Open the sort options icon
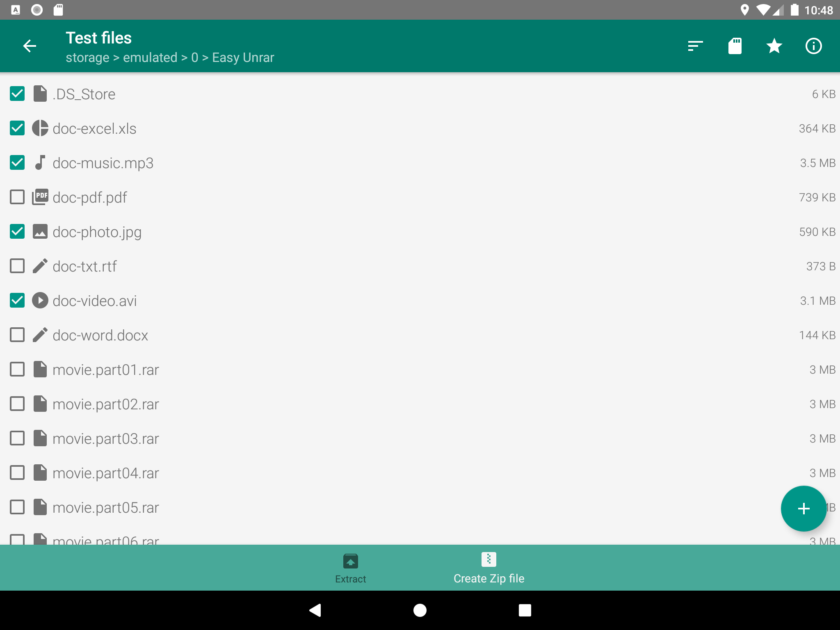This screenshot has width=840, height=630. 695,46
